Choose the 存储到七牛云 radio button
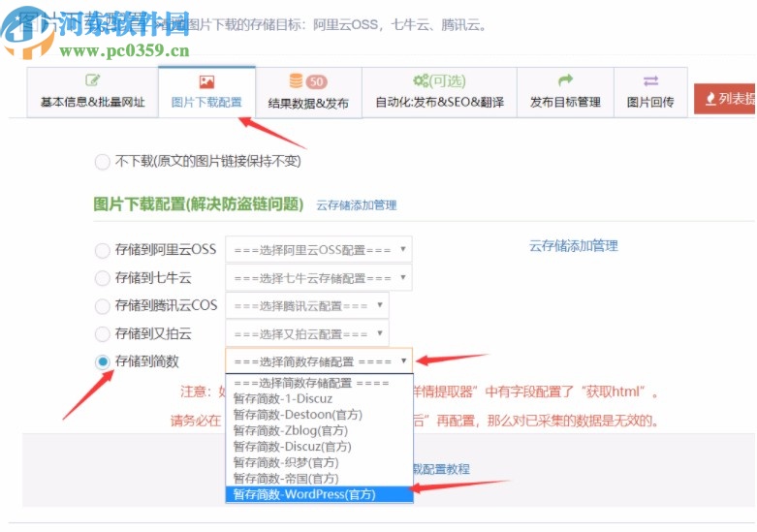The height and width of the screenshot is (532, 757). pyautogui.click(x=103, y=278)
